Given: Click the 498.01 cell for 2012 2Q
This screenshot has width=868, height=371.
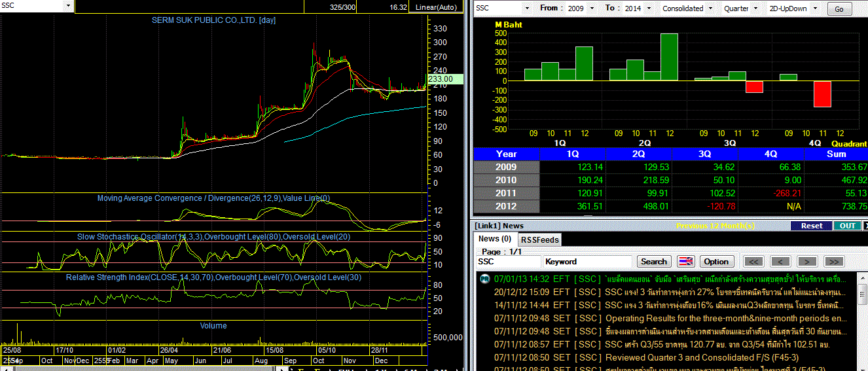Looking at the screenshot, I should tap(639, 206).
